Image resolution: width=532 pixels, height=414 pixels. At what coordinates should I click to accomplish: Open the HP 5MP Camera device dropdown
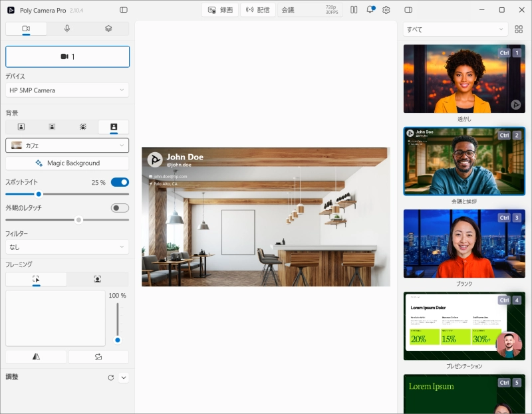[67, 90]
